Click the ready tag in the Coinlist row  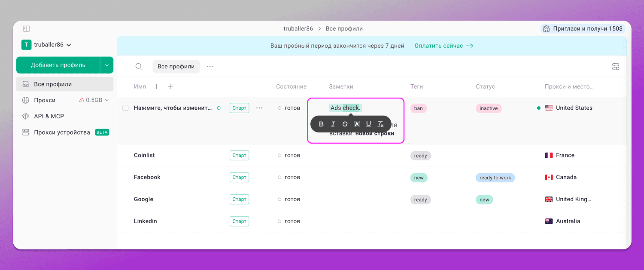(x=421, y=156)
